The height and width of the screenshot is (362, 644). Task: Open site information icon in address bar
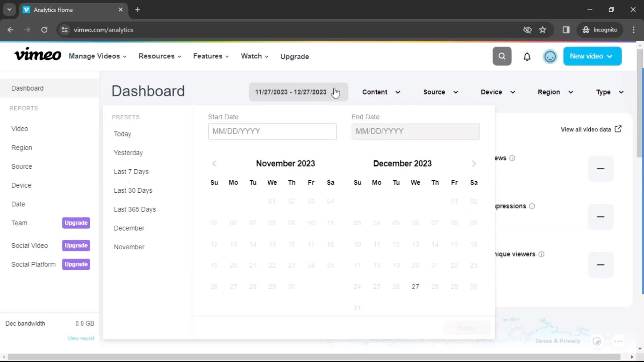tap(65, 30)
